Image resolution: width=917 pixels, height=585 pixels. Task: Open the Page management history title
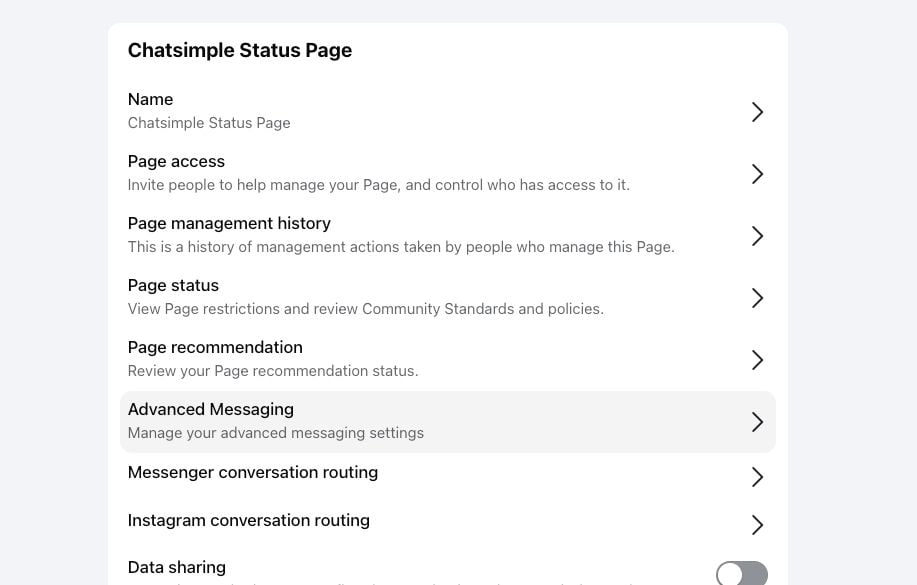pyautogui.click(x=229, y=224)
